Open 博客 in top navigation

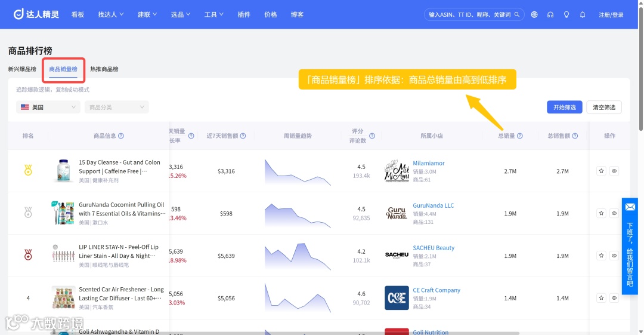298,14
